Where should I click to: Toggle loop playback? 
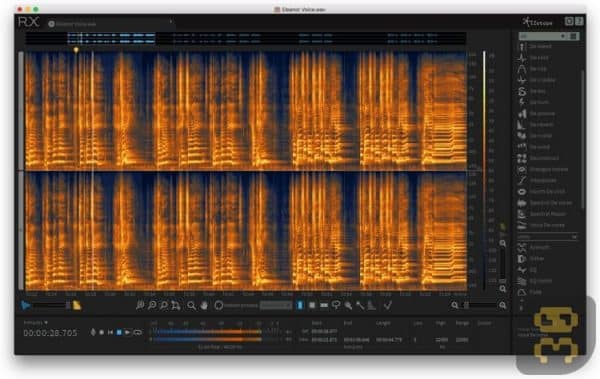pyautogui.click(x=137, y=333)
